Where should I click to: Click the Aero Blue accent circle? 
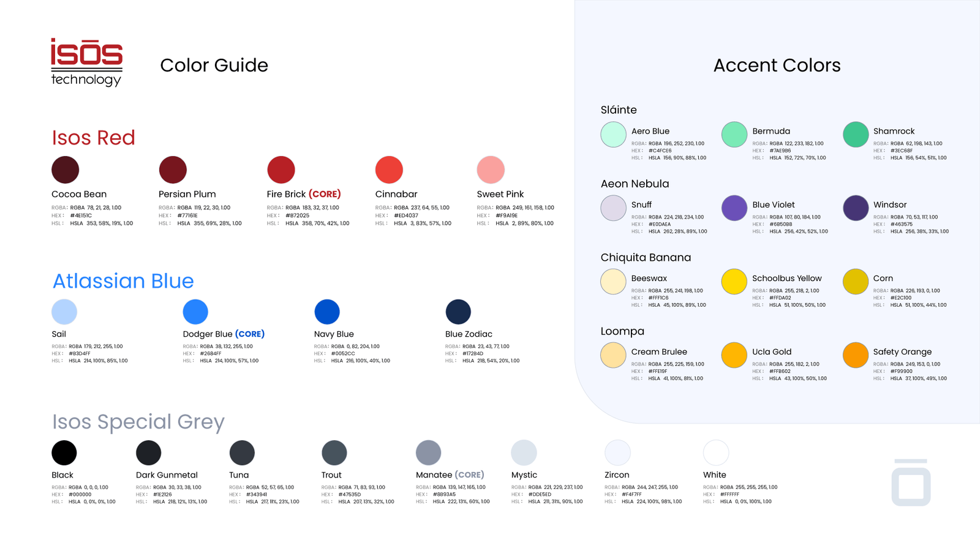click(x=613, y=135)
